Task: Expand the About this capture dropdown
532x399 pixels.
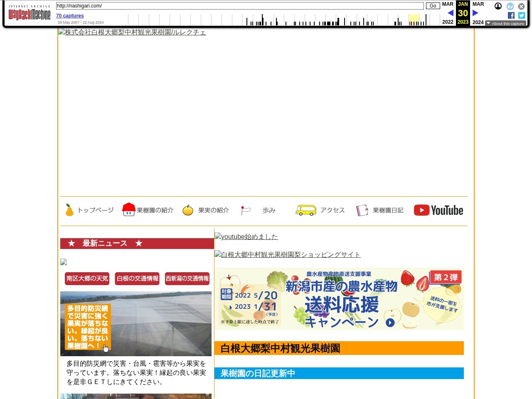Action: click(505, 24)
